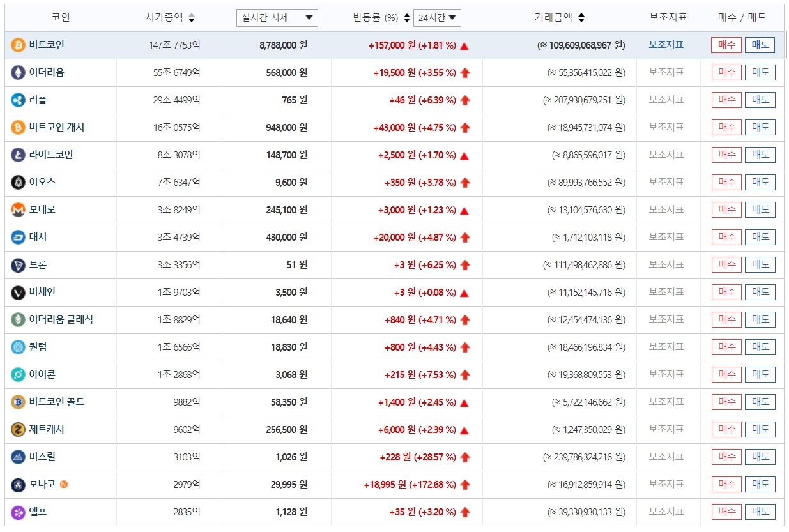The width and height of the screenshot is (789, 532).
Task: Click 매도 for 제트캐시
Action: click(760, 429)
